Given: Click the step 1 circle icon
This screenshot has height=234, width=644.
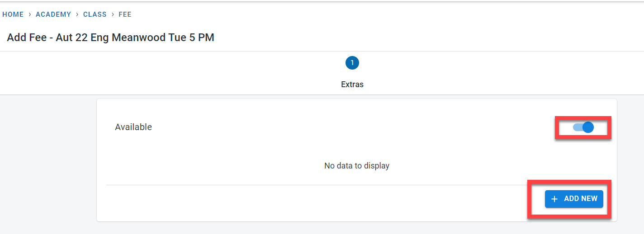Looking at the screenshot, I should (352, 63).
